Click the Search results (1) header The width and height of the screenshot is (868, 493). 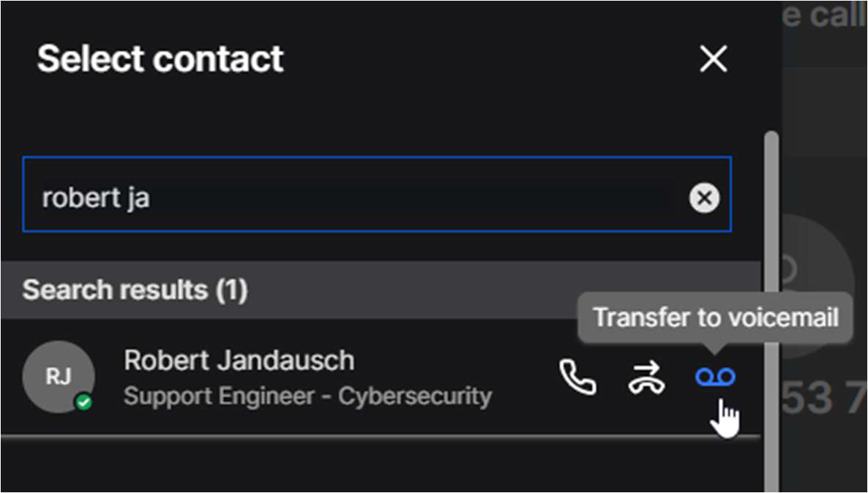point(135,290)
